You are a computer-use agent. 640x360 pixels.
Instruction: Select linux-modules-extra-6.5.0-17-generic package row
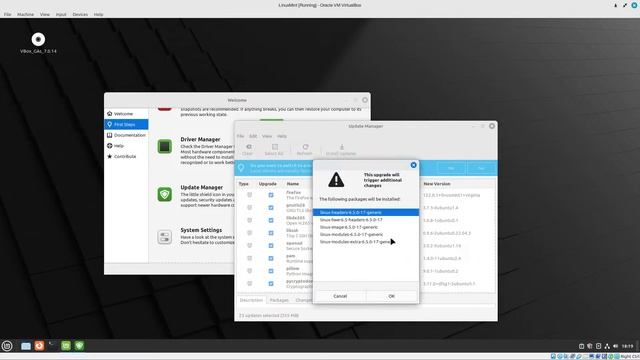[x=366, y=242]
